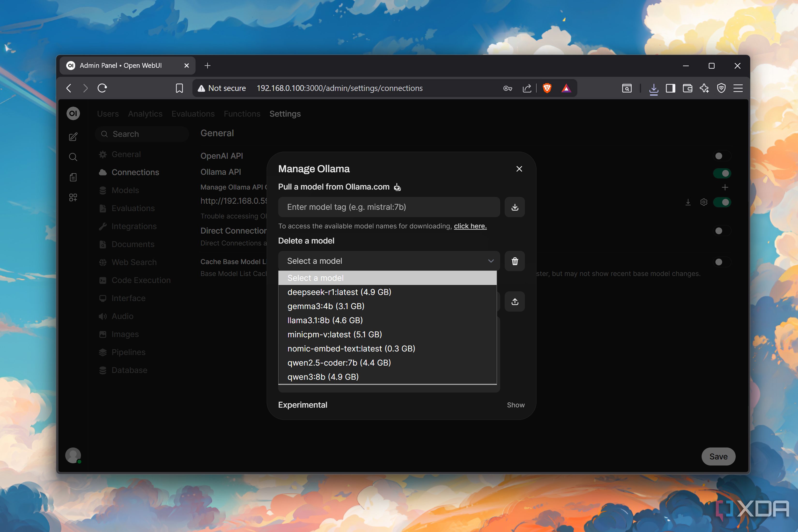
Task: Focus the Enter model tag input field
Action: pos(389,207)
